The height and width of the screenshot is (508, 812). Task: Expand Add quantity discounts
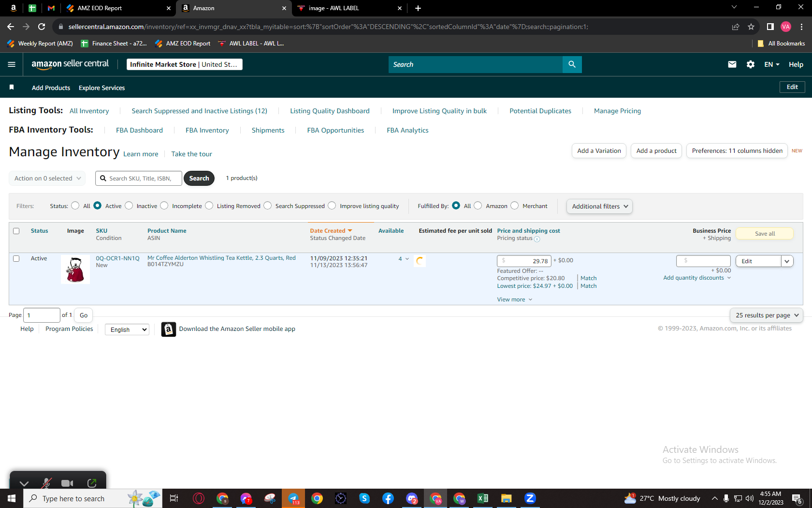tap(697, 278)
